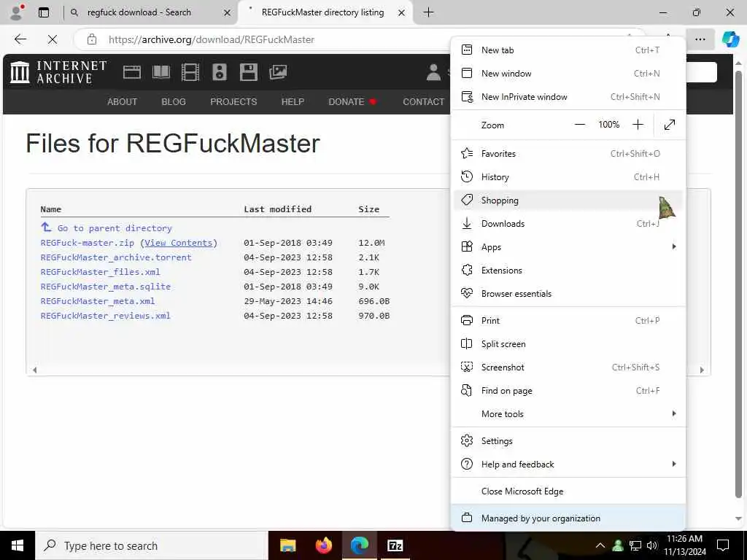Click Managed by your organization
Image resolution: width=747 pixels, height=560 pixels.
pos(568,518)
